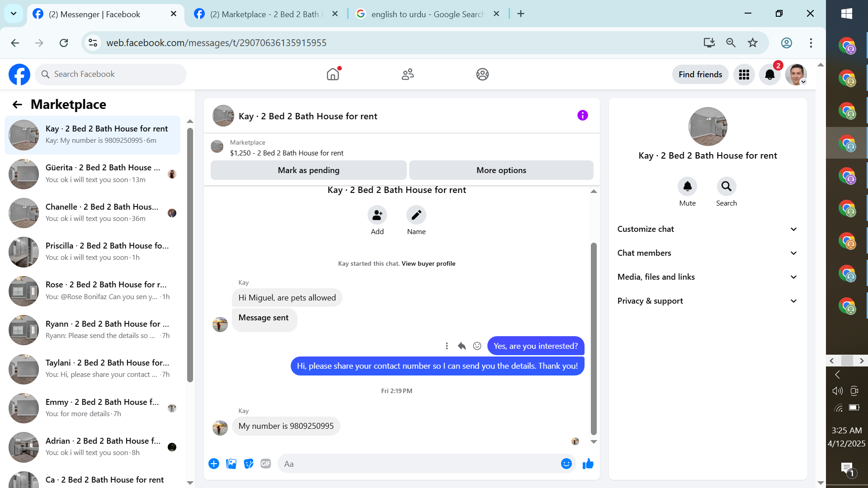Choose a sticker
This screenshot has width=868, height=488.
[x=249, y=464]
